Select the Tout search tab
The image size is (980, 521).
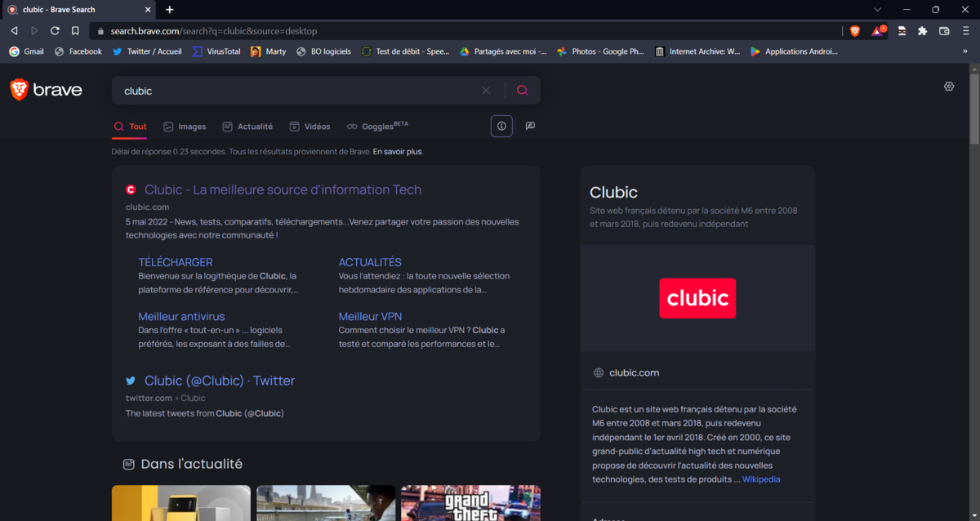(131, 127)
